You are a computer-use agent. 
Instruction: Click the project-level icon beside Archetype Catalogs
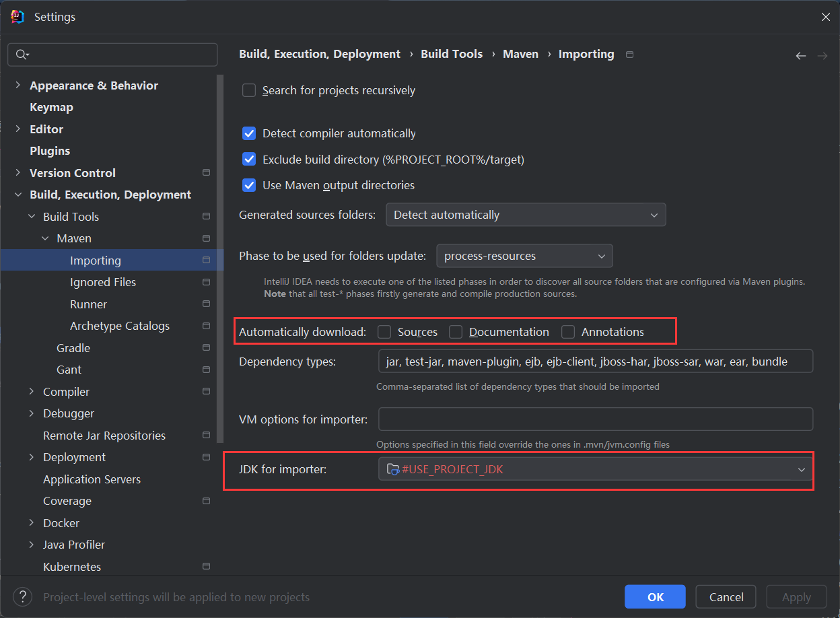206,326
